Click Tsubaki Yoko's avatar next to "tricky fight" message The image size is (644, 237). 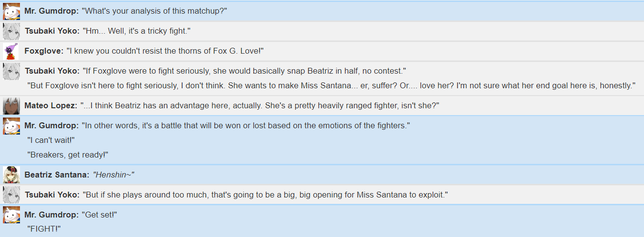(x=12, y=31)
